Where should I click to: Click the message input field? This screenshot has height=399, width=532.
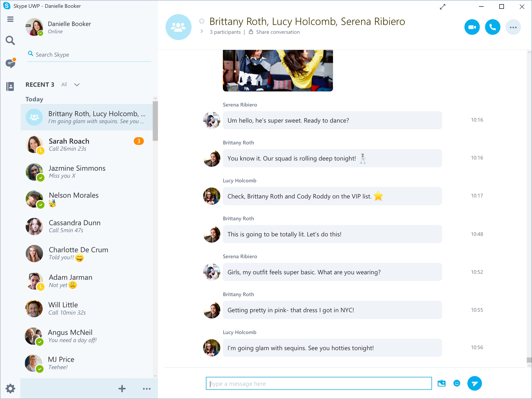pyautogui.click(x=320, y=383)
